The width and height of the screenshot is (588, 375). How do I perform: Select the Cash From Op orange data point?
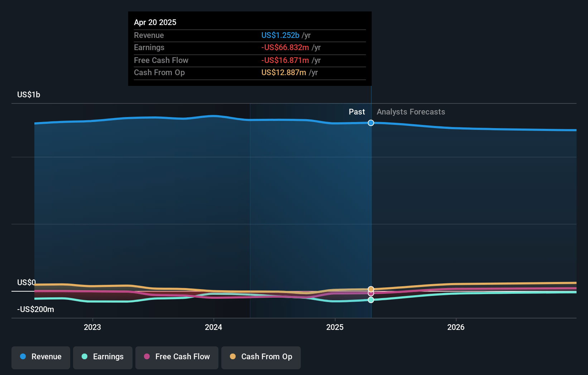pos(371,289)
